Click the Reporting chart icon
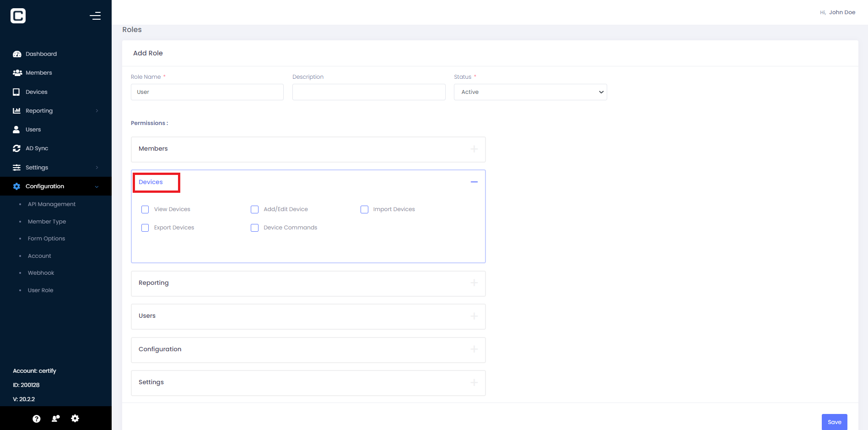 [x=16, y=111]
